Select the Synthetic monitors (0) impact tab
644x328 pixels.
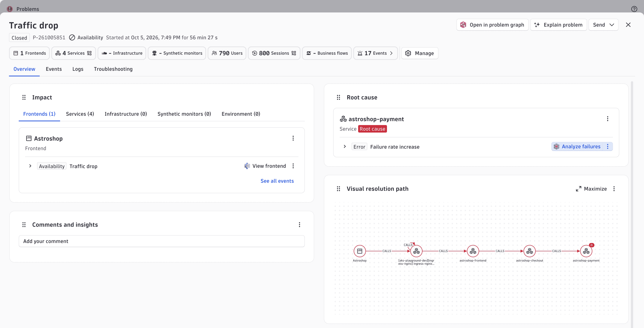click(184, 114)
